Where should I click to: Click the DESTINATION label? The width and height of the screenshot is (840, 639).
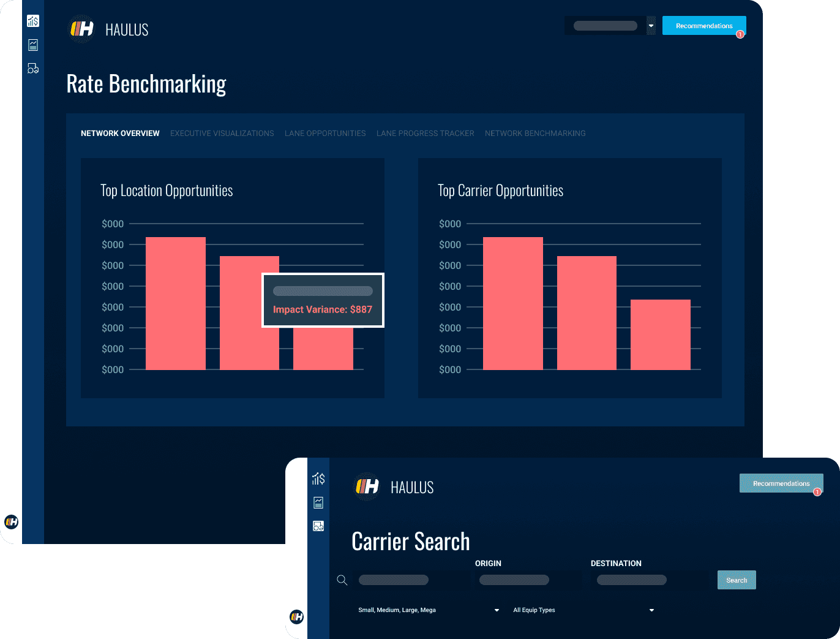[x=616, y=564]
